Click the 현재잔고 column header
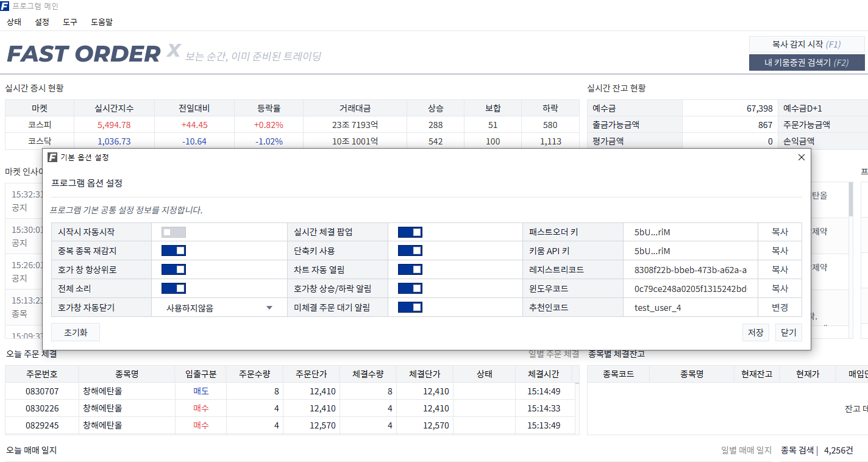The width and height of the screenshot is (868, 462). (x=756, y=374)
